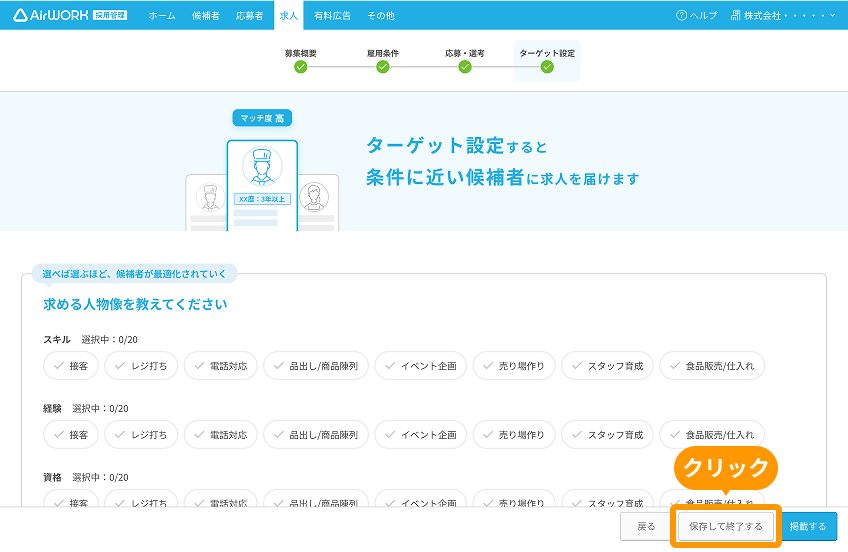Image resolution: width=848 pixels, height=552 pixels.
Task: Toggle 品出し/商品陳列 in the スキル row
Action: coord(316,366)
